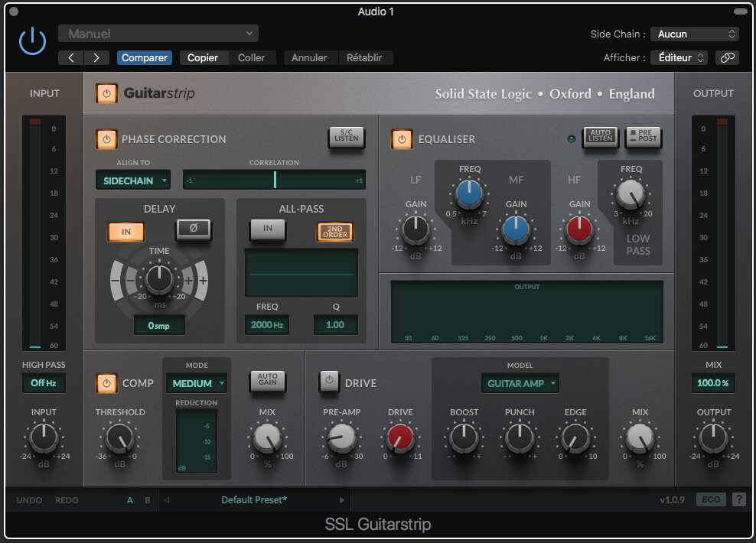Toggle All-Pass 2nd Order button

click(x=334, y=232)
